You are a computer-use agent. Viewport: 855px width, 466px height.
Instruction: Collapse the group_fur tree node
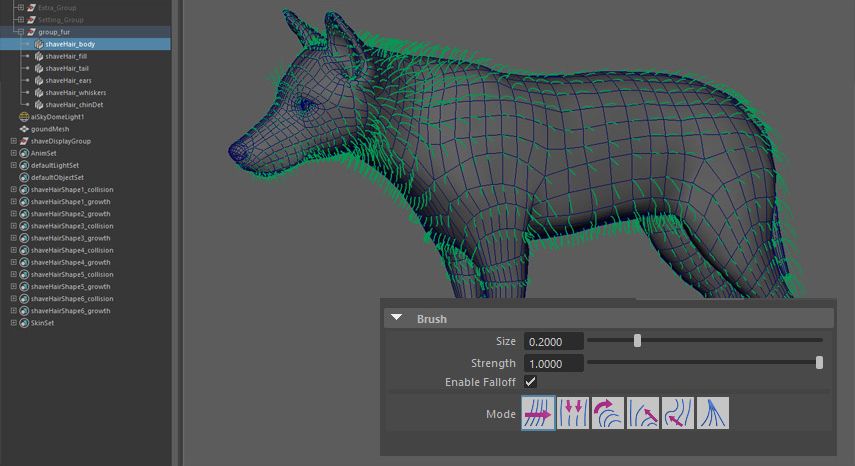(19, 32)
